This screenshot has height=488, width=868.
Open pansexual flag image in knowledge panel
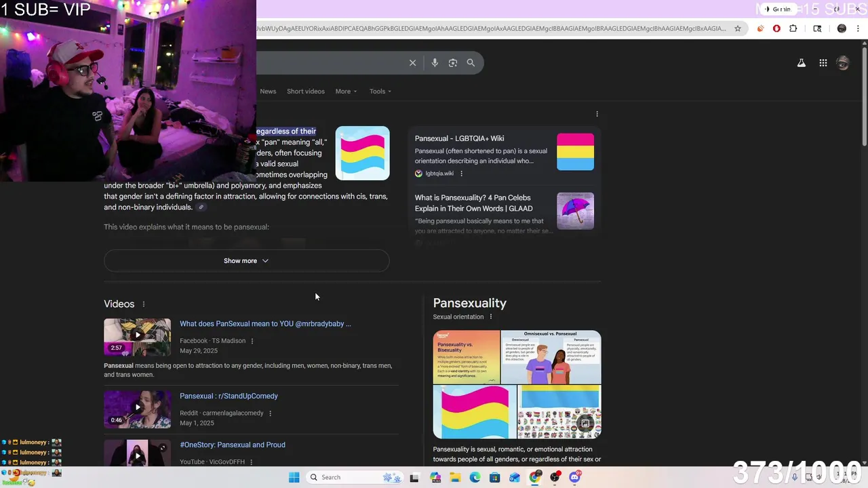click(474, 411)
